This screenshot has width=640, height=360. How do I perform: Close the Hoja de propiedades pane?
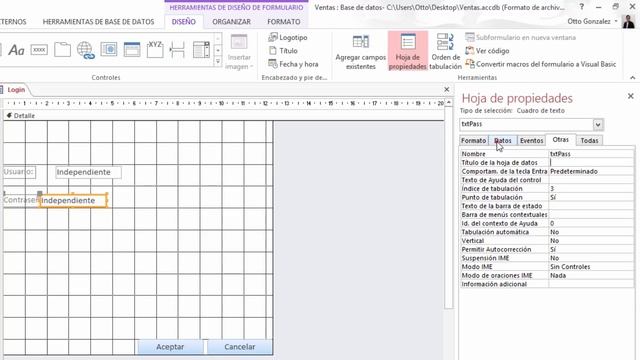(x=631, y=96)
